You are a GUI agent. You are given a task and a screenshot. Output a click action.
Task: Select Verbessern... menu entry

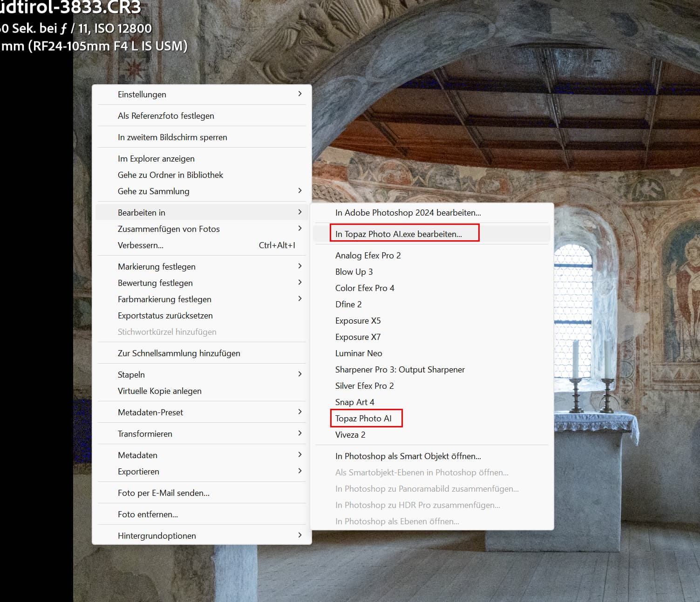(x=141, y=245)
